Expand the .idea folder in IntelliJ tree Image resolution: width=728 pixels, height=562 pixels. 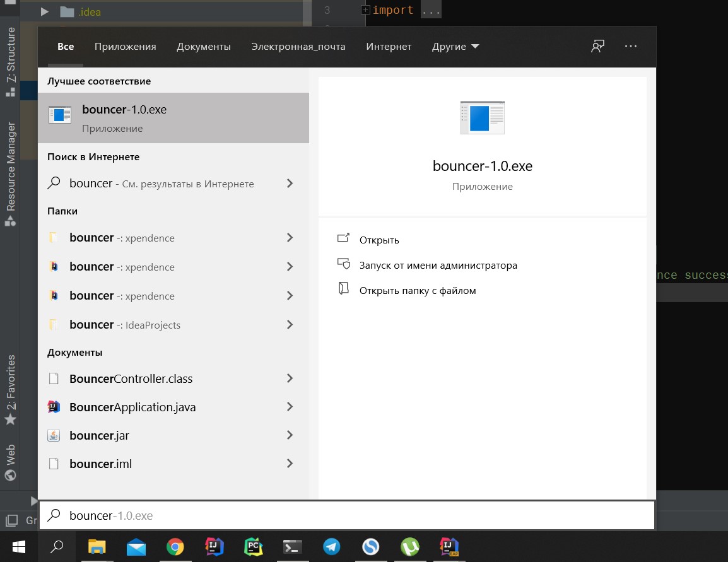pos(45,11)
